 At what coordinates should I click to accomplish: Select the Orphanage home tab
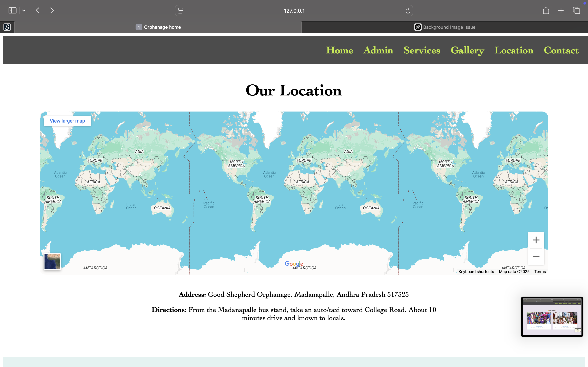click(x=158, y=27)
